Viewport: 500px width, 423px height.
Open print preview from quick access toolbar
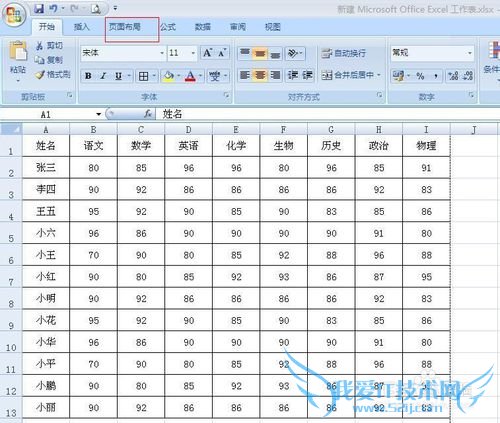pyautogui.click(x=96, y=9)
